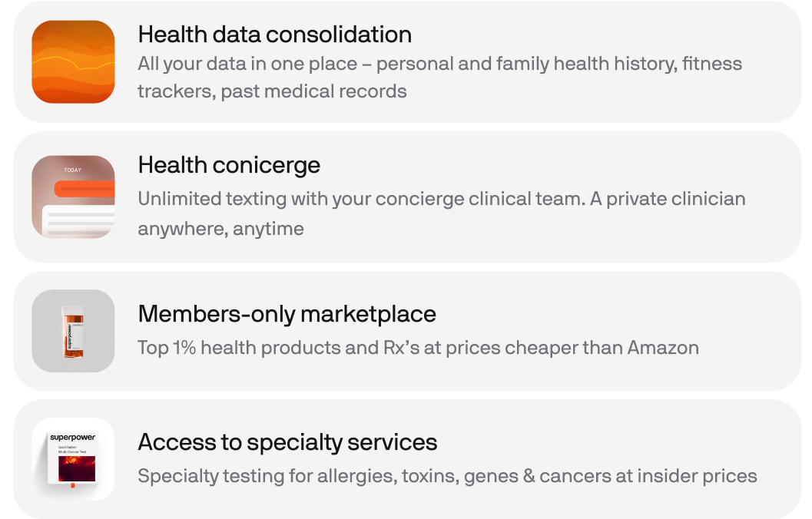
Task: Open the Health conicerge heading
Action: [229, 166]
